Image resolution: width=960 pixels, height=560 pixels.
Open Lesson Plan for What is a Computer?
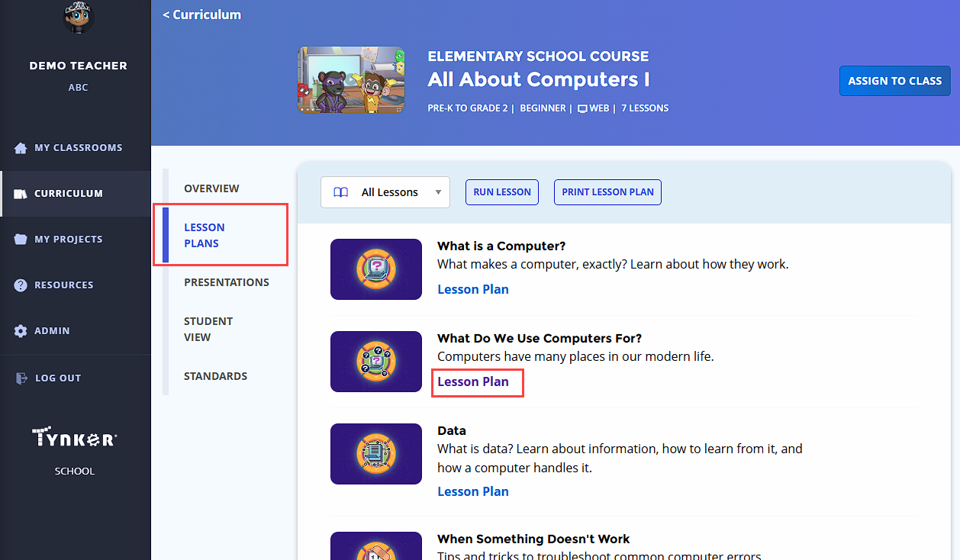(473, 289)
